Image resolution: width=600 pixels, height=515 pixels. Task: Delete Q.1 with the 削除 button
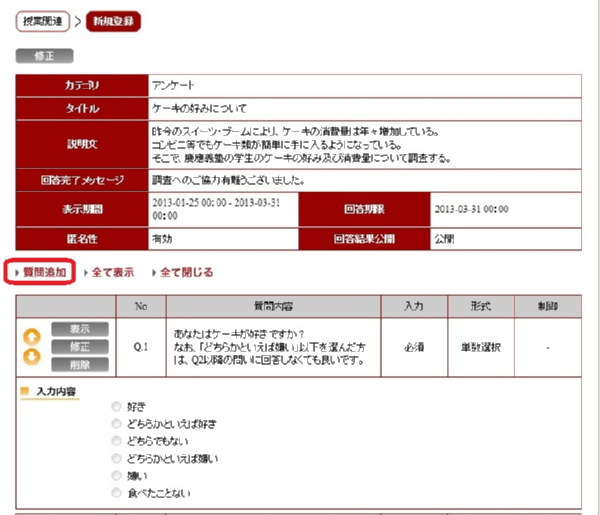coord(88,365)
